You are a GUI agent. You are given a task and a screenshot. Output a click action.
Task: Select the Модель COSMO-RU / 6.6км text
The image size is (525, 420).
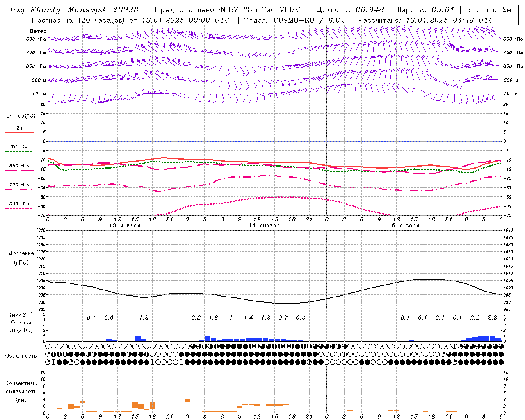(295, 20)
